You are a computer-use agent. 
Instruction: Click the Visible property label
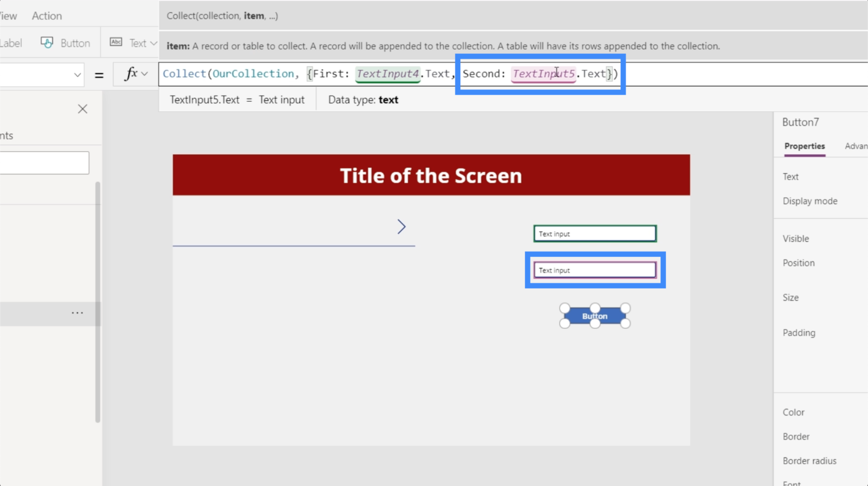click(796, 239)
